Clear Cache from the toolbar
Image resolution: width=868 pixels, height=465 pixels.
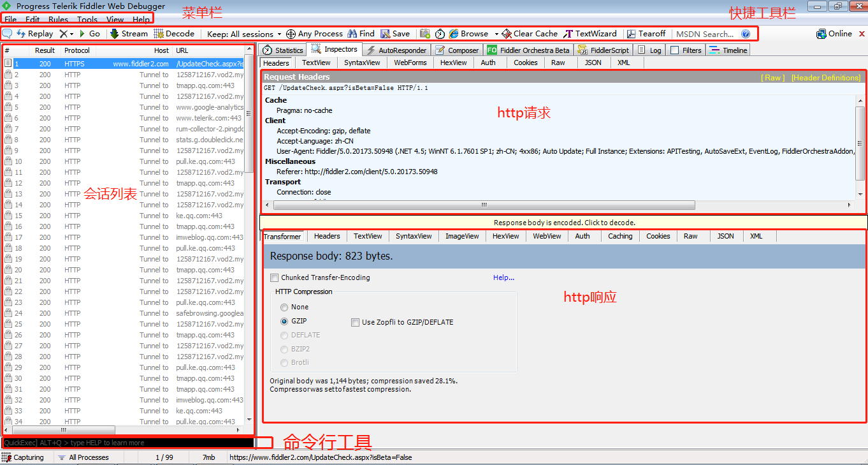click(530, 34)
